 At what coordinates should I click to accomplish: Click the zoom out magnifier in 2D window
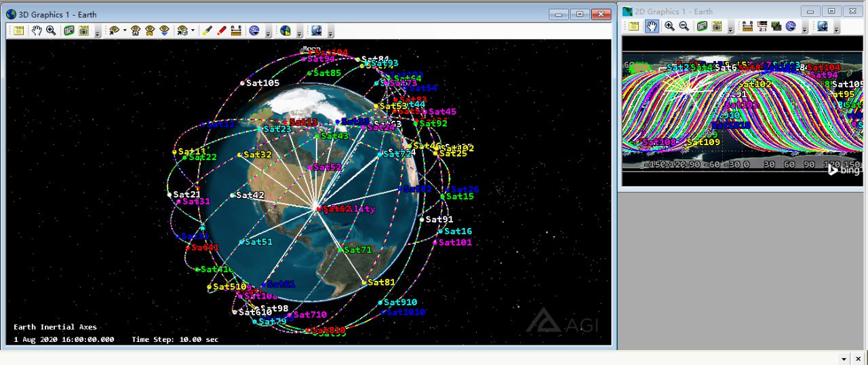click(684, 26)
